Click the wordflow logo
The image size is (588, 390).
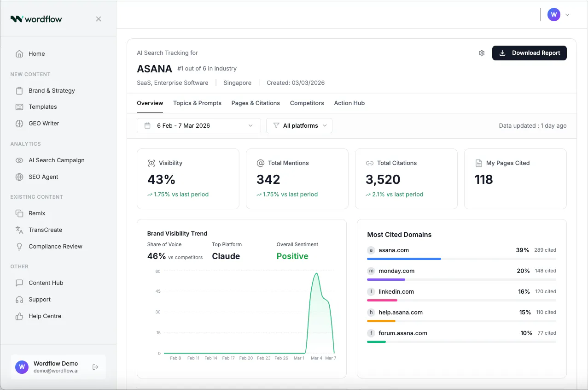tap(36, 19)
